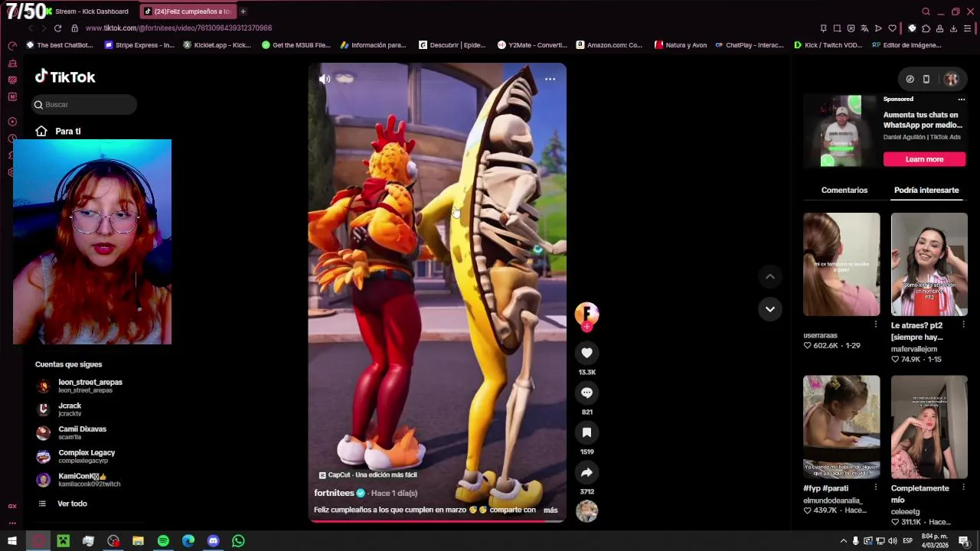Go to next video with the down chevron
The image size is (980, 551).
tap(770, 309)
